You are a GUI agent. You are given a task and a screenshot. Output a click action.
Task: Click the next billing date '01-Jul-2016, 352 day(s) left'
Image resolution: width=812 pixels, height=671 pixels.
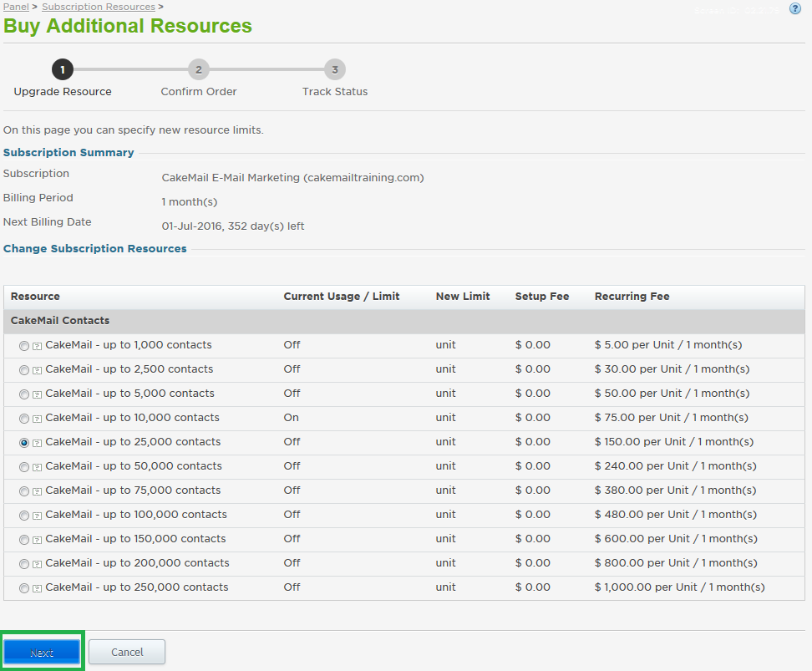pyautogui.click(x=233, y=226)
